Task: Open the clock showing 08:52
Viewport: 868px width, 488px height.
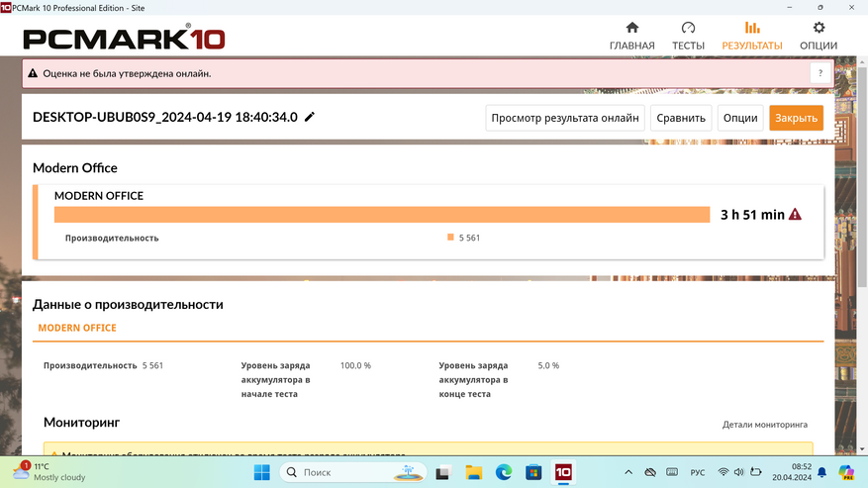Action: point(792,472)
